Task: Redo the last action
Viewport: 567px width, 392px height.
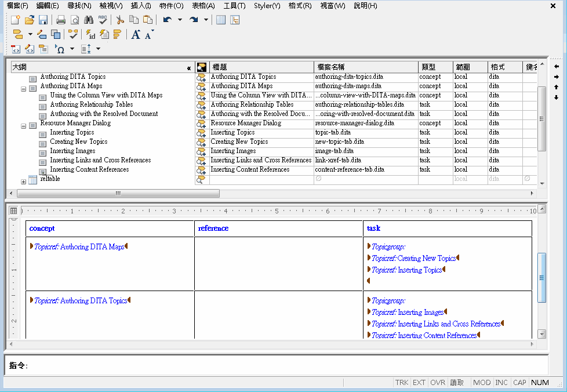Action: click(194, 20)
